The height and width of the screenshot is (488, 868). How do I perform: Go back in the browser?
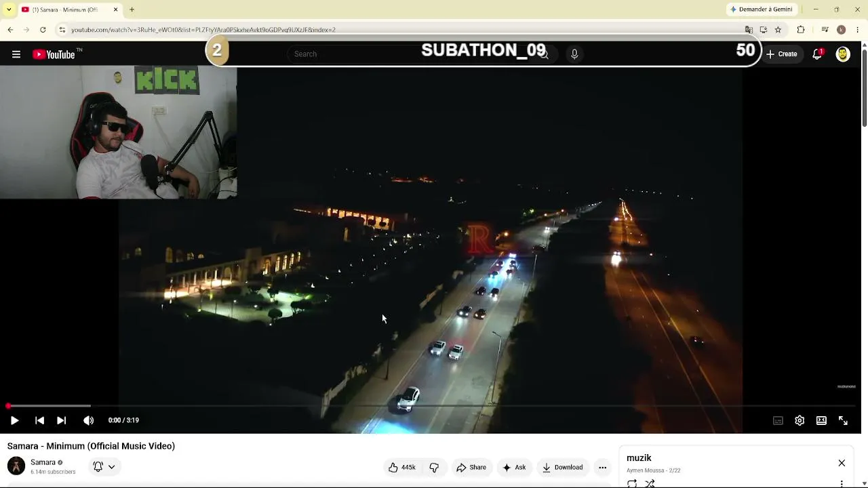point(10,30)
